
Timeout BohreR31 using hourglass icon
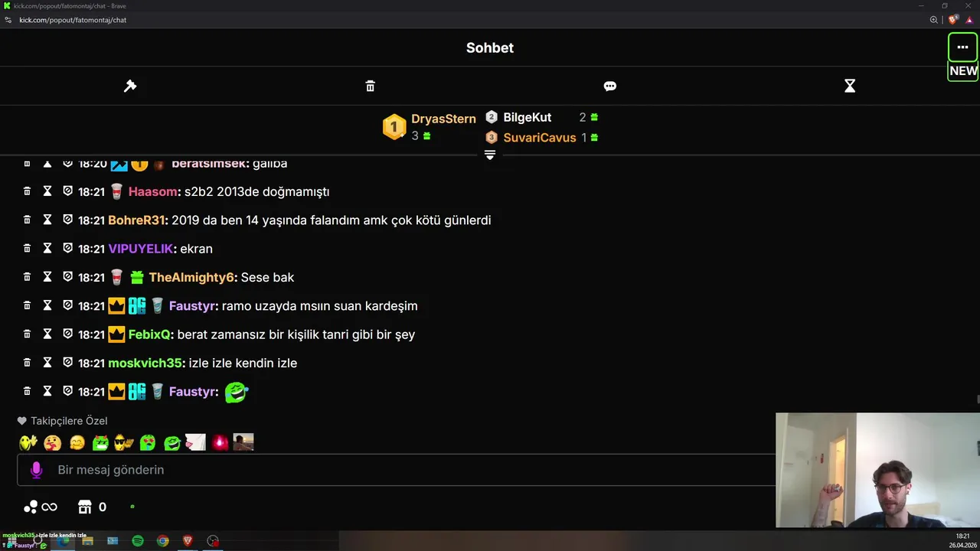(47, 220)
